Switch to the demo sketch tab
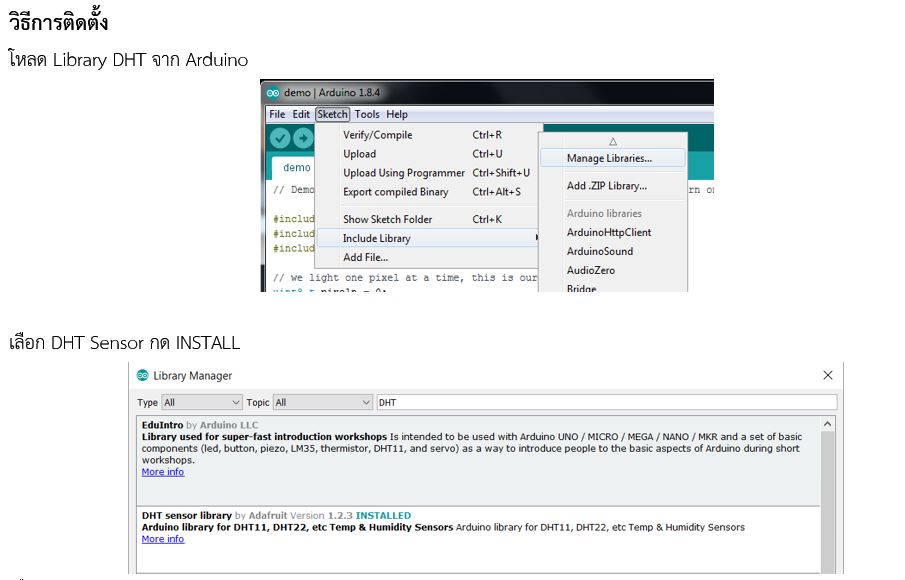Viewport: 905px width, 580px height. (x=296, y=168)
